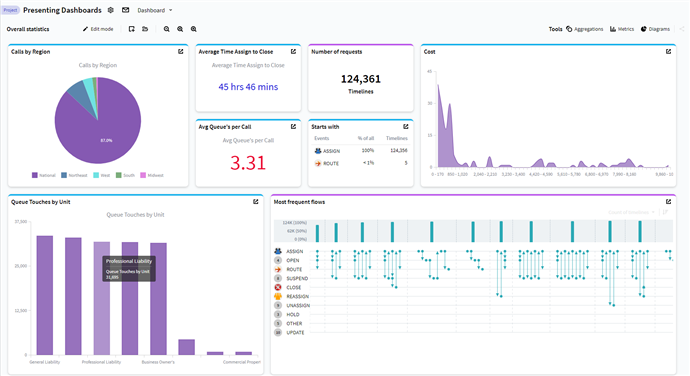690x376 pixels.
Task: Open Most frequent flows widget externally
Action: tap(668, 202)
